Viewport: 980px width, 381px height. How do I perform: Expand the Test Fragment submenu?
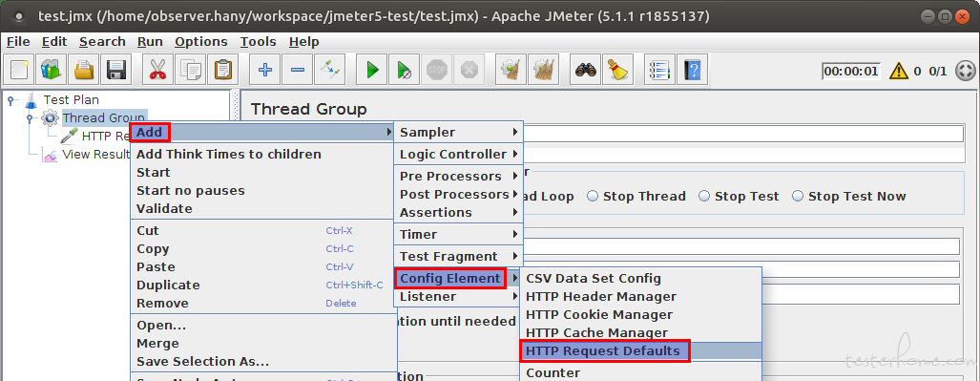[x=458, y=257]
